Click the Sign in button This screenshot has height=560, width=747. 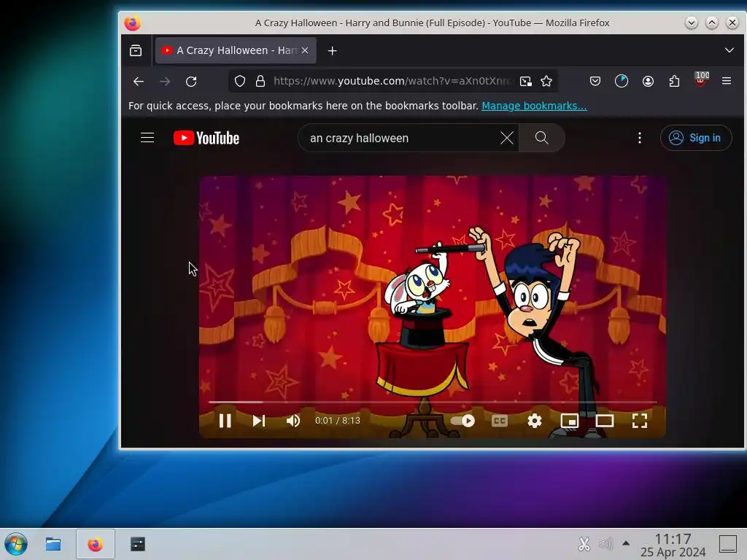(695, 138)
